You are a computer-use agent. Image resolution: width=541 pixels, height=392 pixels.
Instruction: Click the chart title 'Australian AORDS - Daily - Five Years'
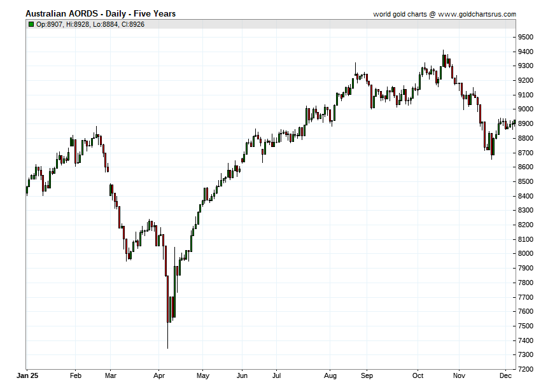101,14
